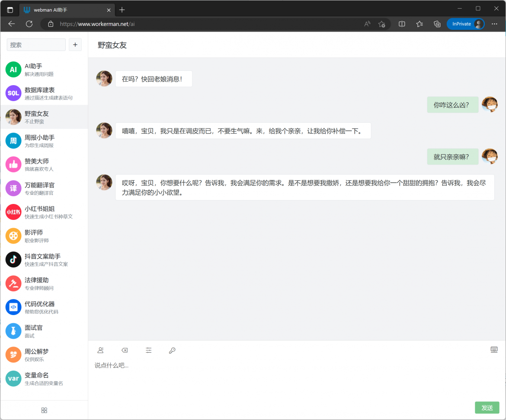The width and height of the screenshot is (506, 420).
Task: Add page to favorites with star icon
Action: pyautogui.click(x=381, y=24)
